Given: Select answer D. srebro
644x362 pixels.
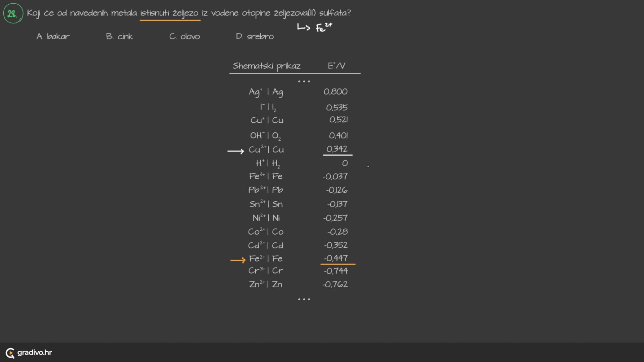Looking at the screenshot, I should coord(255,37).
